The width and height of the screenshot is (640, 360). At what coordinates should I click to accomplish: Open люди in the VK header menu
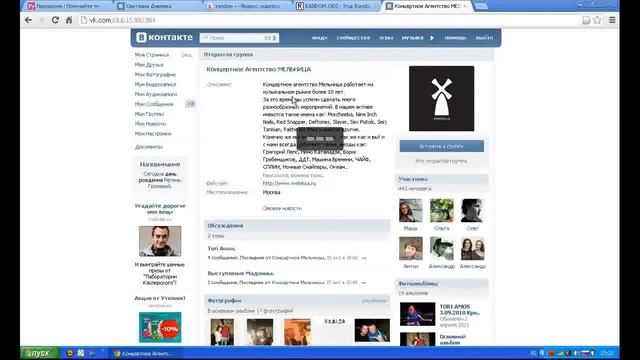[320, 38]
